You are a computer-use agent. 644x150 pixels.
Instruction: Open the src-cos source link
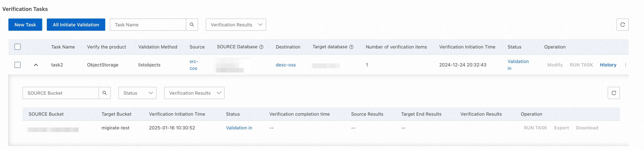coord(193,65)
